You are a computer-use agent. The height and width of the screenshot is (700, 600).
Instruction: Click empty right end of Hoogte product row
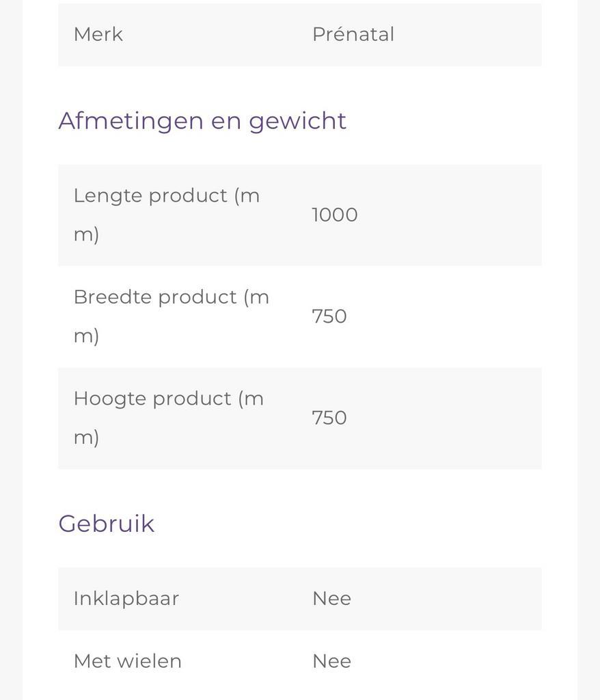point(492,418)
